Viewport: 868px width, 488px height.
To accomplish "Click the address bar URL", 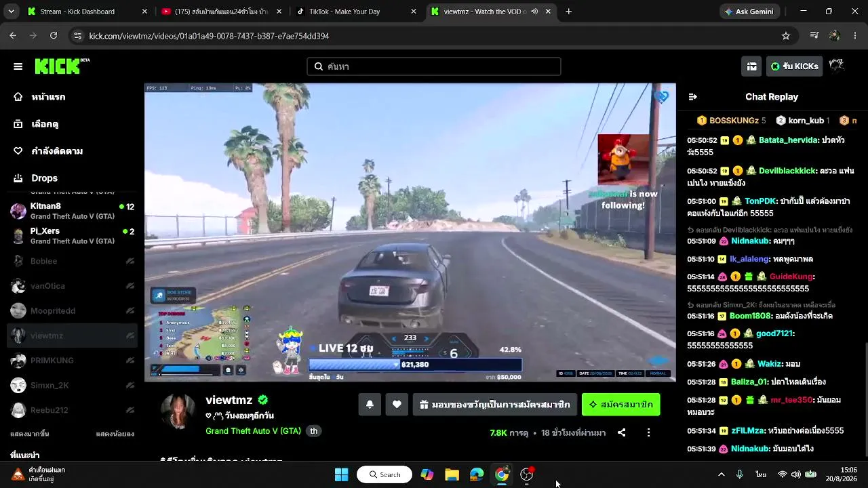I will 209,36.
